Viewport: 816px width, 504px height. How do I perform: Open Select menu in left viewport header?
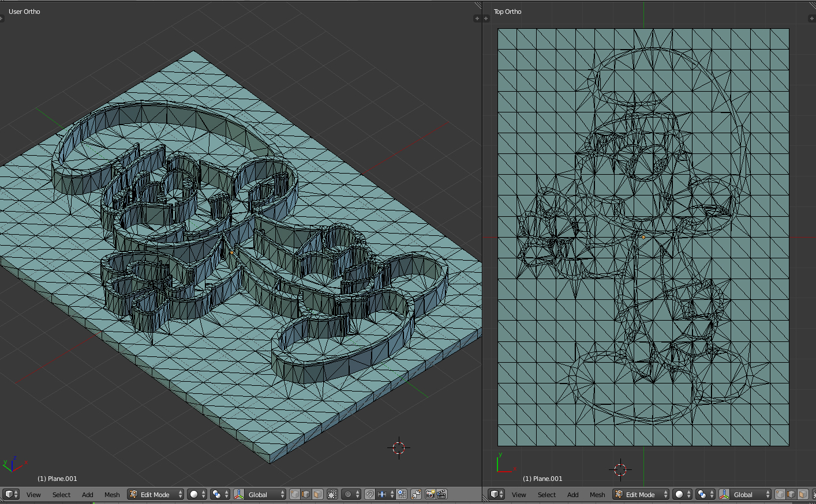coord(61,495)
